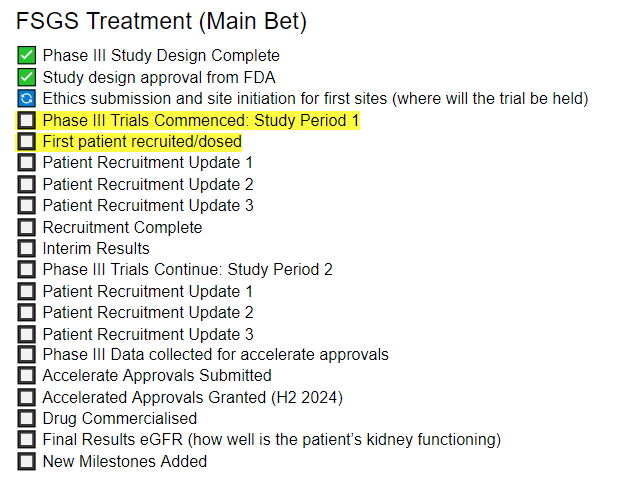The width and height of the screenshot is (637, 483).
Task: Tick Patient Recruitment Update 1 right after Study Period 2
Action: point(26,291)
